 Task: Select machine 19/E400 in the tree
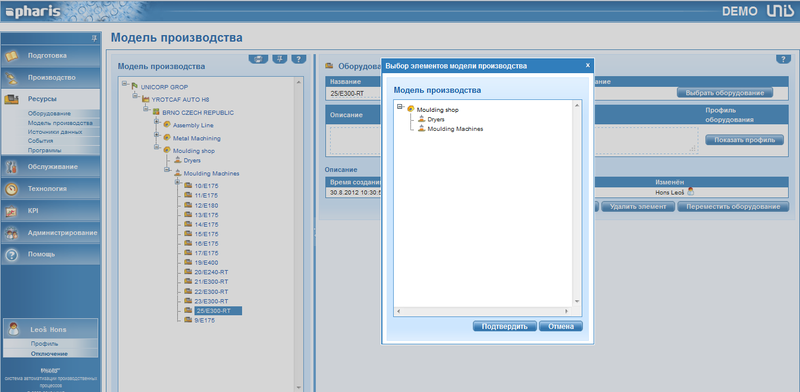[206, 263]
